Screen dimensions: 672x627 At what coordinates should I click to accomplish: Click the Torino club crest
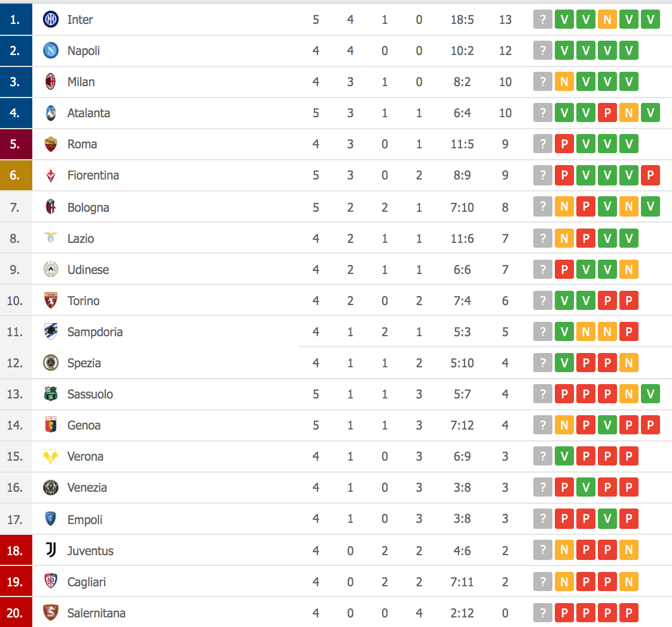point(51,300)
